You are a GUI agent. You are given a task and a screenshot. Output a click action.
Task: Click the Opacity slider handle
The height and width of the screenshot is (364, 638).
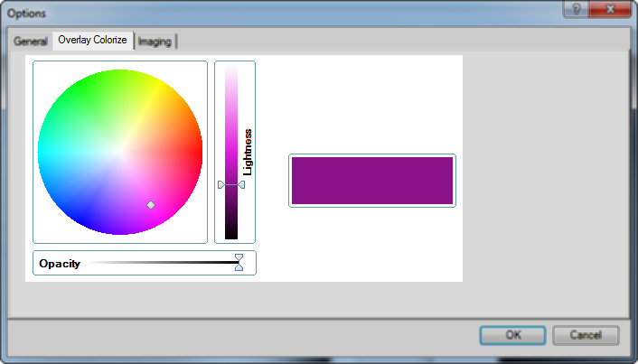239,262
